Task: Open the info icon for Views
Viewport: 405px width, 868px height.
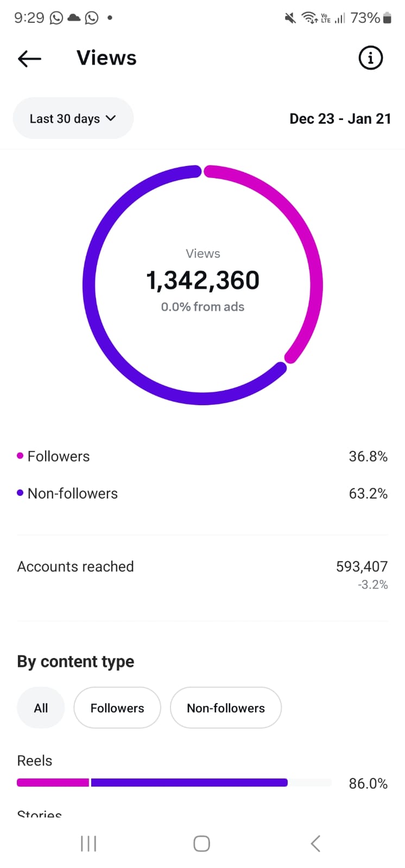Action: 371,58
